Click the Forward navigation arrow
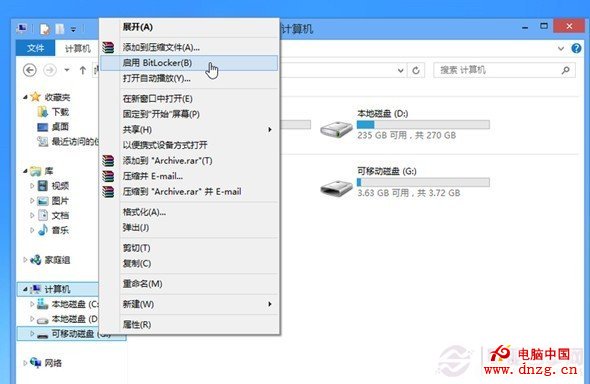Image resolution: width=590 pixels, height=384 pixels. [50, 70]
